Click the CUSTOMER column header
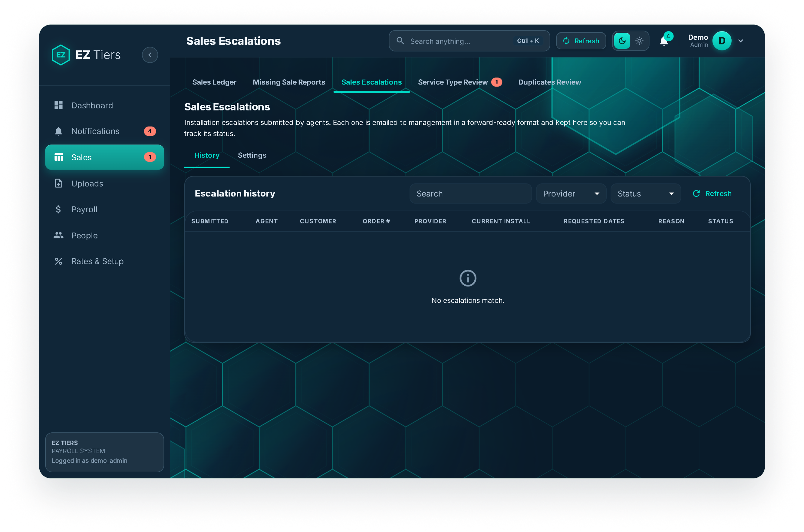Image resolution: width=804 pixels, height=532 pixels. coord(318,221)
